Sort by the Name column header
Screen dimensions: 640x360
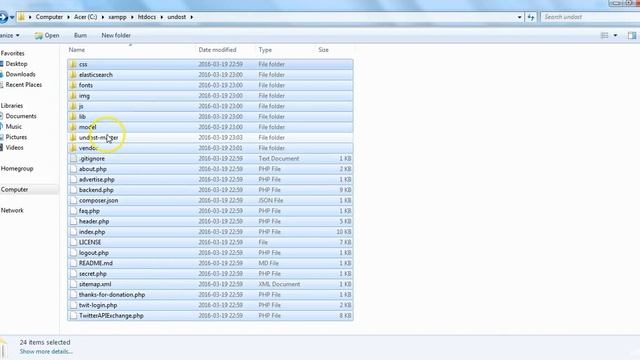pyautogui.click(x=77, y=50)
